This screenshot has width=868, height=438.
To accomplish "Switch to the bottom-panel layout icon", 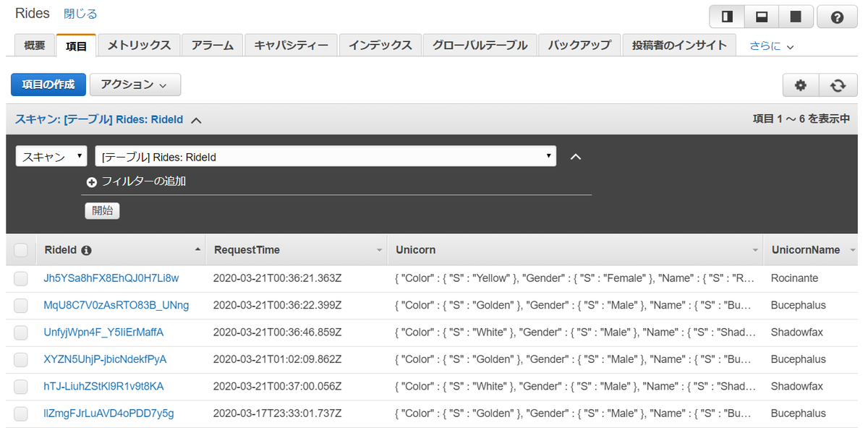I will (x=761, y=17).
